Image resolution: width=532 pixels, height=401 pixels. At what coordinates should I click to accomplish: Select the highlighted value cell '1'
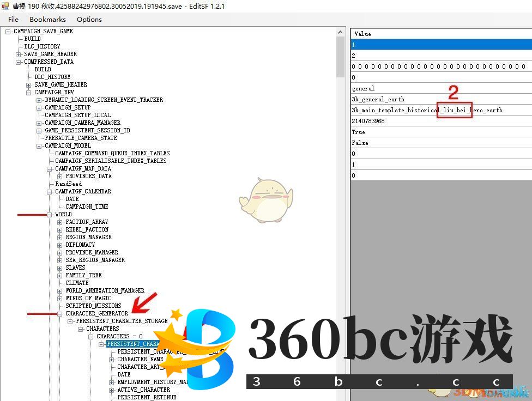(441, 45)
